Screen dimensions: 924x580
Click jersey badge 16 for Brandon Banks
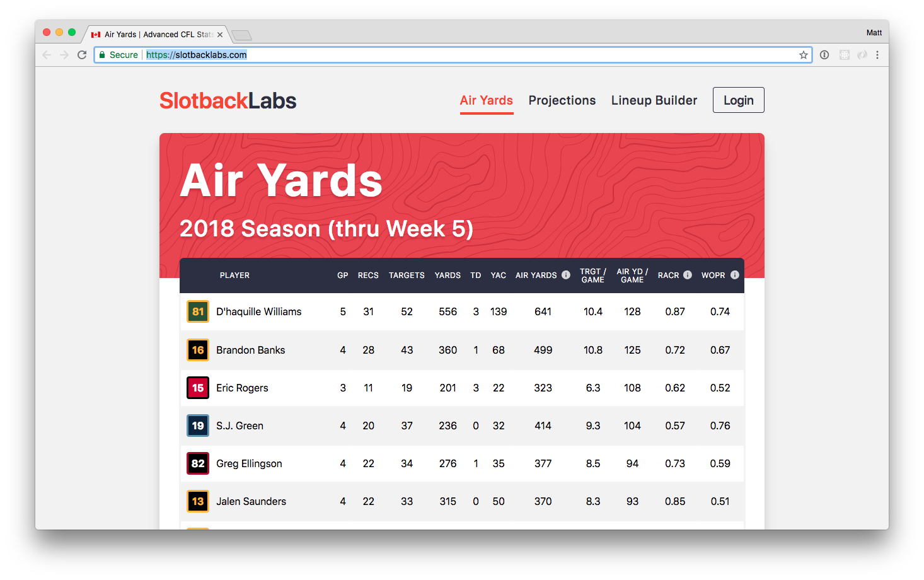pos(198,350)
